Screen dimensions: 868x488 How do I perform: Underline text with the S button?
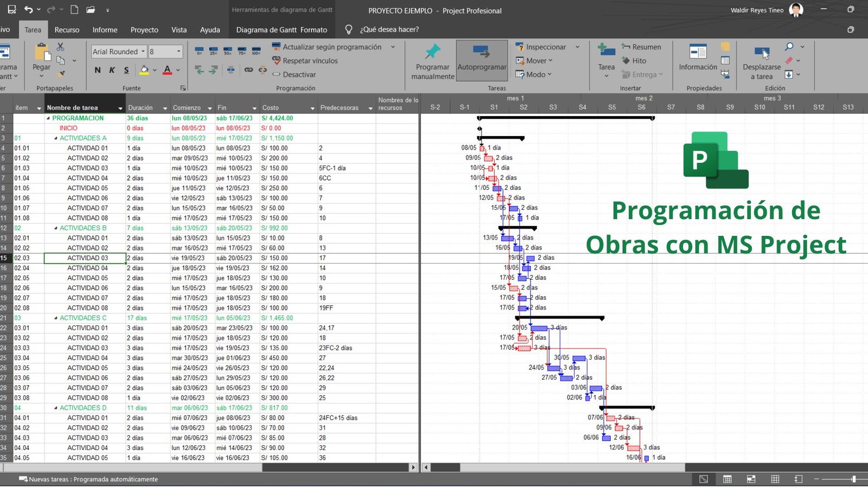[x=126, y=70]
